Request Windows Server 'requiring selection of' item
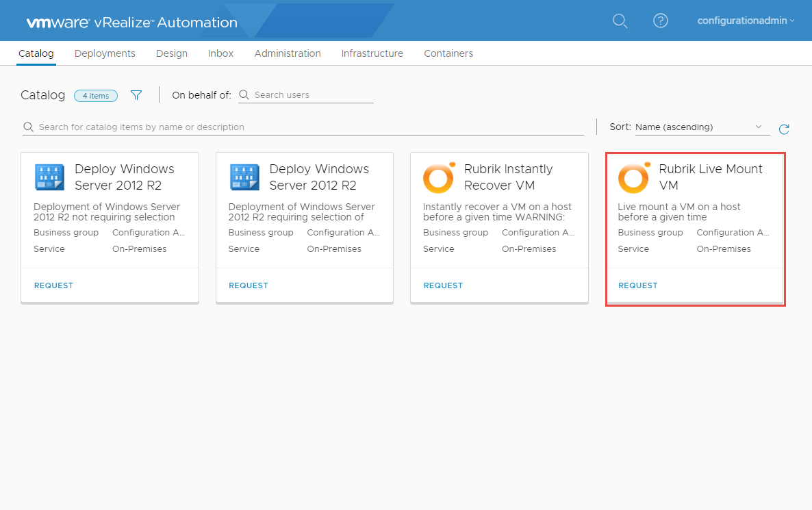The image size is (812, 510). pyautogui.click(x=248, y=285)
